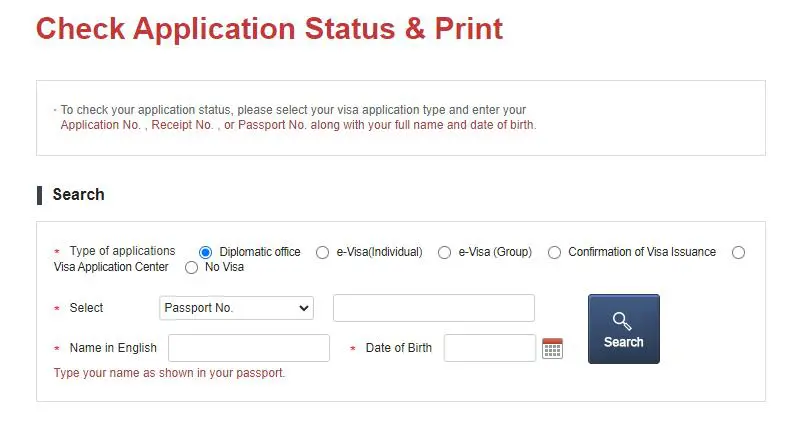Screen dimensions: 800x423
Task: Click the text field beside Passport No. dropdown
Action: click(433, 308)
